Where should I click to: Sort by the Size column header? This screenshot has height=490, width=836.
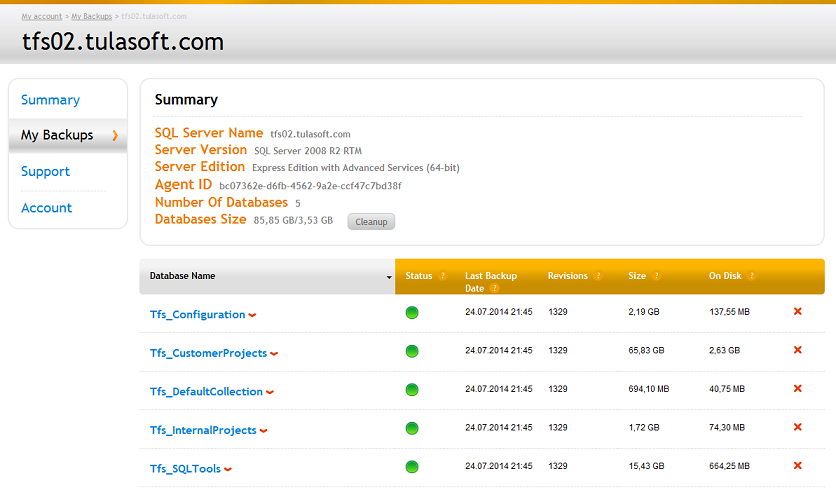click(x=637, y=276)
